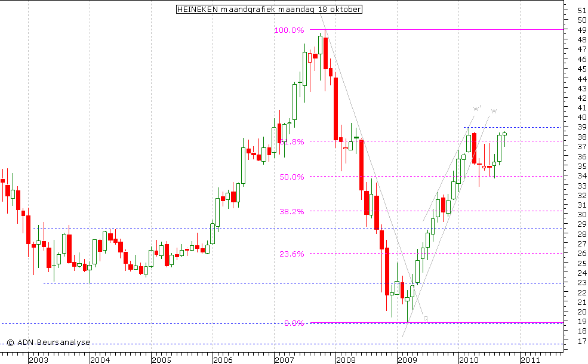This screenshot has width=588, height=364.
Task: Select the 2011 year label on time axis
Action: point(530,360)
